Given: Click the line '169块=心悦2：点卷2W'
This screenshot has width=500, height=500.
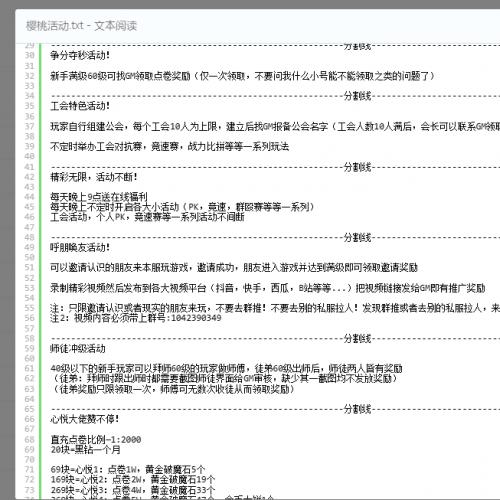Looking at the screenshot, I should [133, 479].
